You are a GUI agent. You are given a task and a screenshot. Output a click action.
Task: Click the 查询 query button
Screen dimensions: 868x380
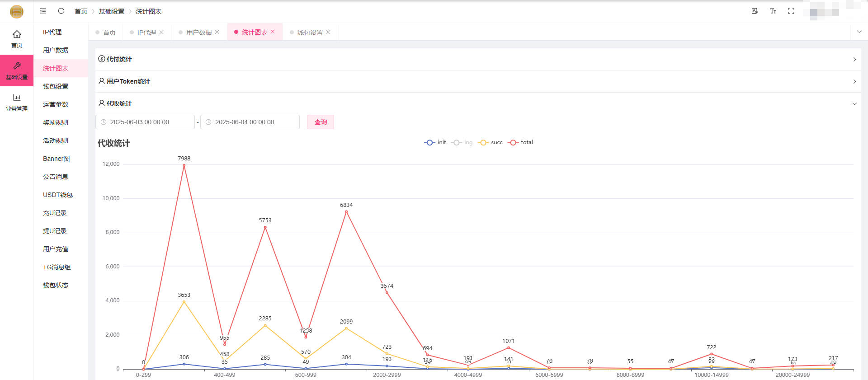(320, 122)
